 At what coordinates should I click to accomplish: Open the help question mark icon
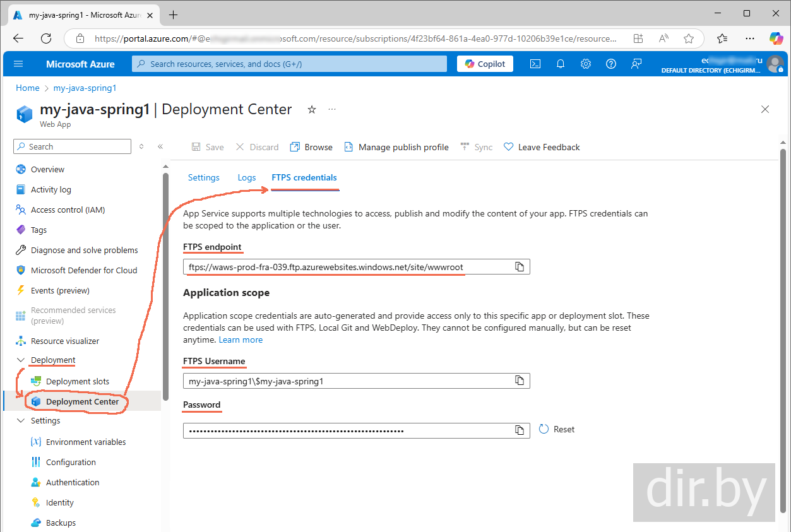click(x=610, y=64)
